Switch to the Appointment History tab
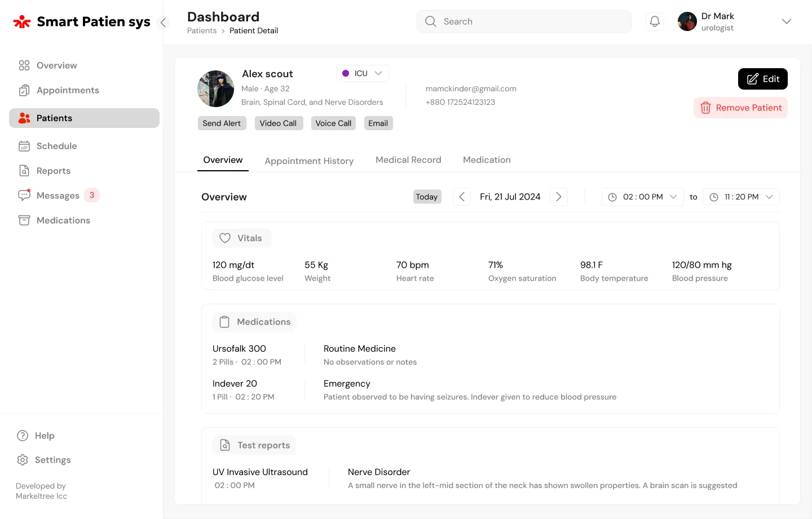This screenshot has width=812, height=519. point(309,161)
